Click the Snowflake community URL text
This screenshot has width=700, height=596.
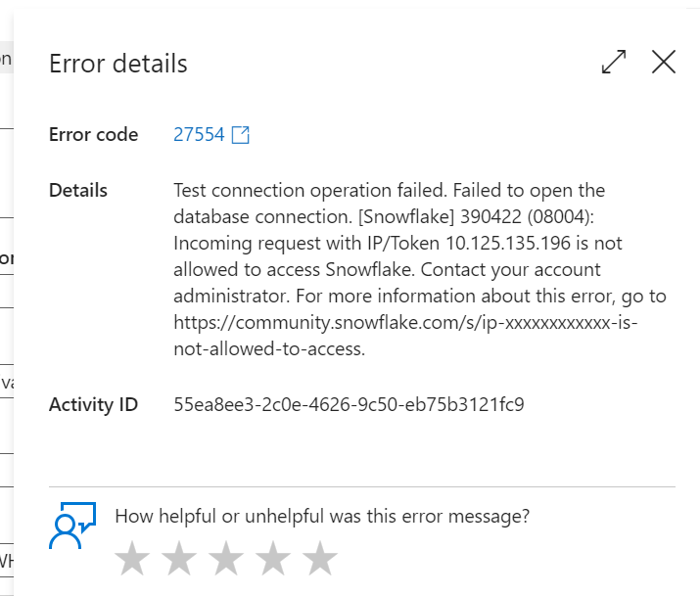pyautogui.click(x=405, y=336)
